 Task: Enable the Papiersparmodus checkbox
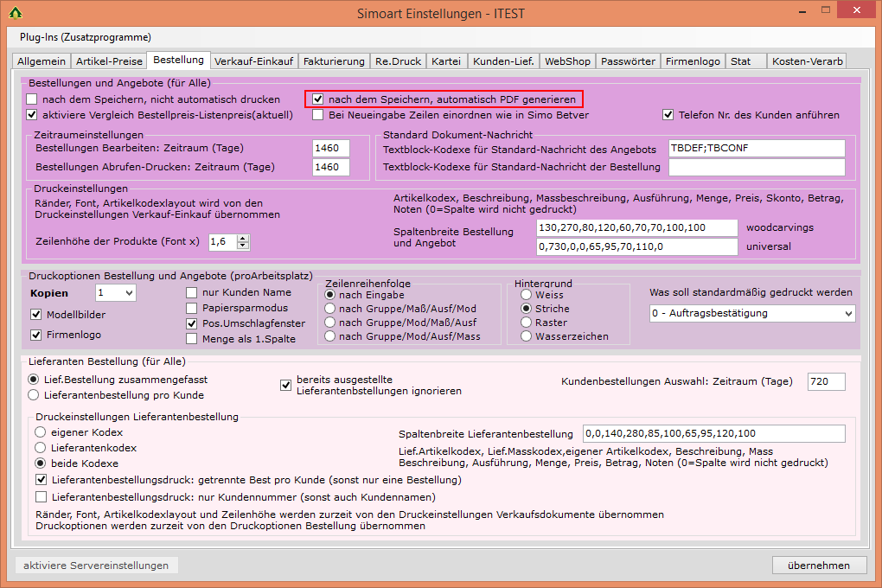tap(192, 308)
